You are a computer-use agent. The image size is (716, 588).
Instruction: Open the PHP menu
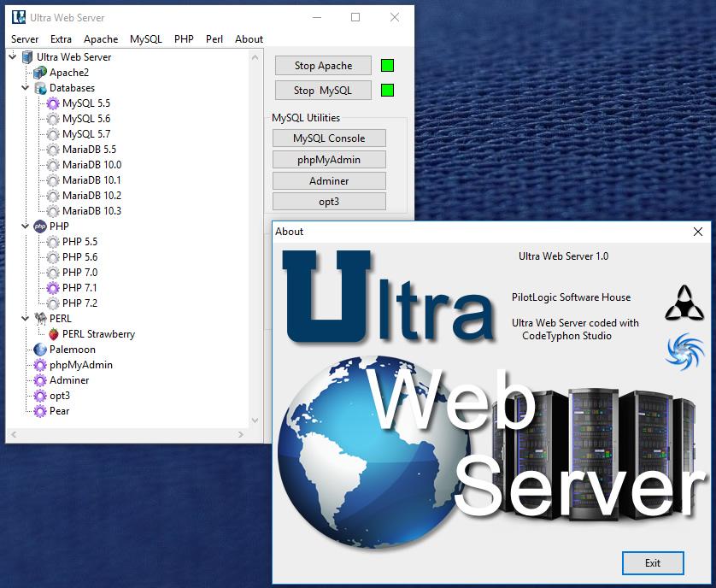tap(184, 39)
